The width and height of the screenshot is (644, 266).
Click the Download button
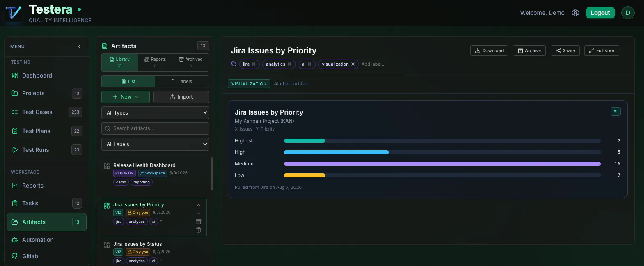click(x=489, y=50)
